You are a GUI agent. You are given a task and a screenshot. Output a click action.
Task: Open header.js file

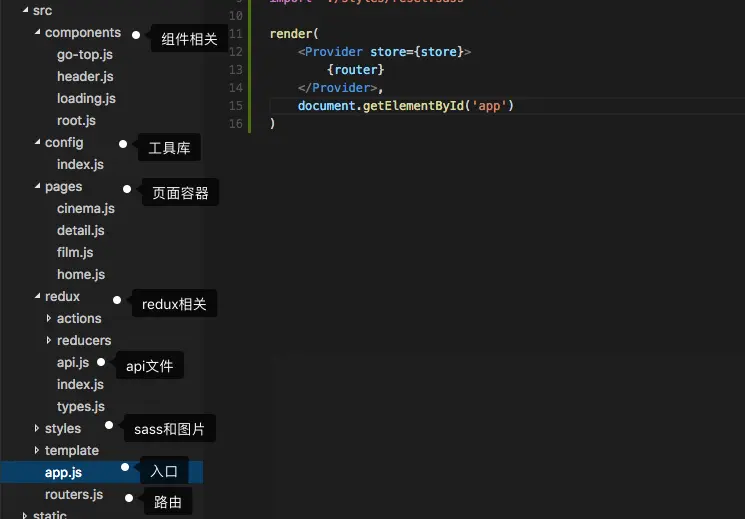[85, 77]
